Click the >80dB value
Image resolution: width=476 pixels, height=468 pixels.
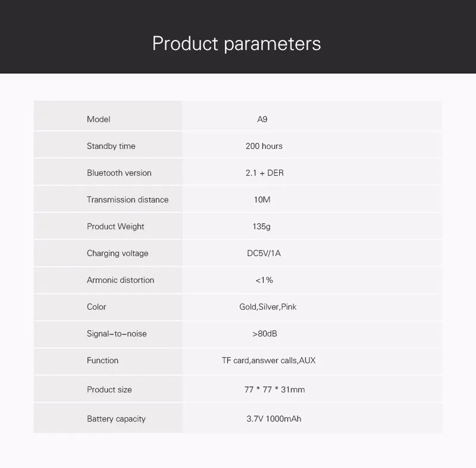tap(265, 334)
